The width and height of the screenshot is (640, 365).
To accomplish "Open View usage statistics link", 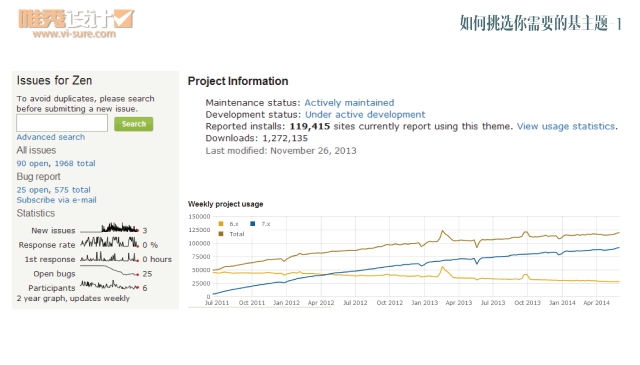I will [566, 127].
